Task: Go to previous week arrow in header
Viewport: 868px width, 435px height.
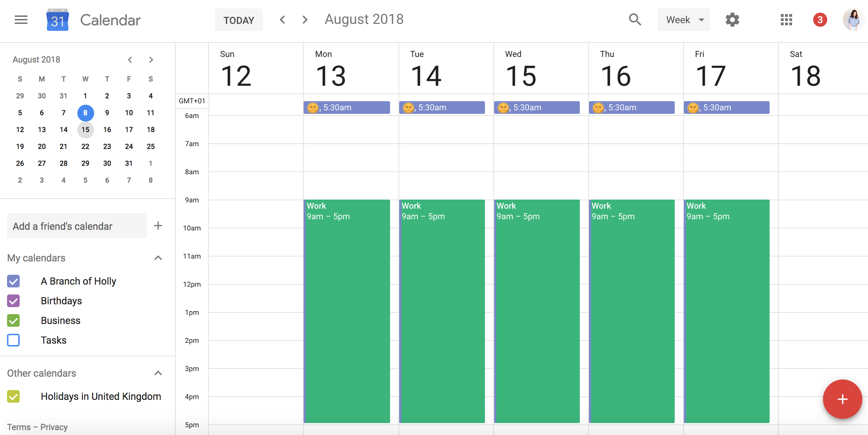Action: [x=282, y=20]
